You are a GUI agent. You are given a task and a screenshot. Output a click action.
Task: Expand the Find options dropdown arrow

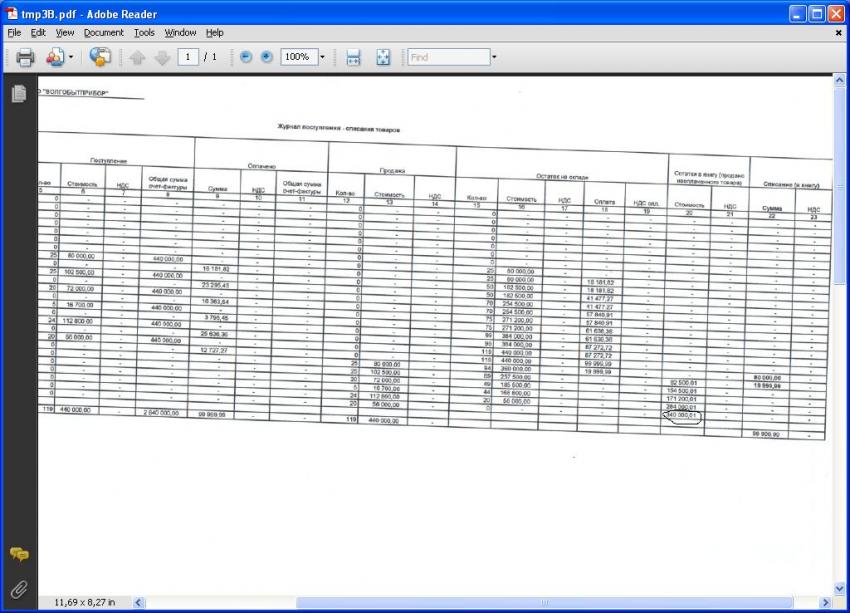(x=493, y=58)
